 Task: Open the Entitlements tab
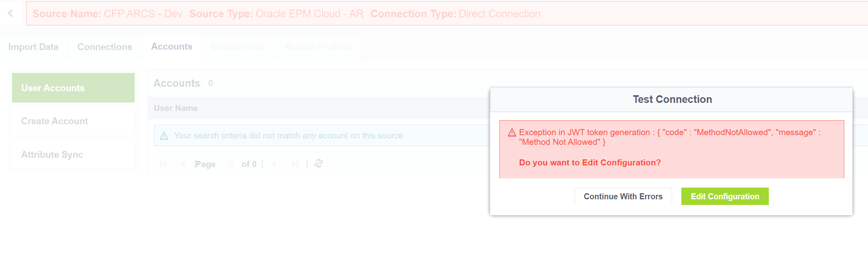(x=238, y=47)
